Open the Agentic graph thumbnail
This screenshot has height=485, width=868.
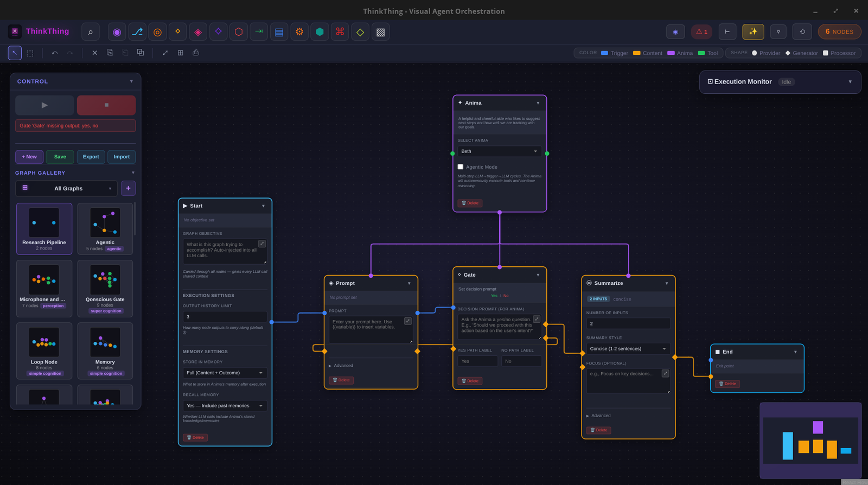(x=105, y=228)
